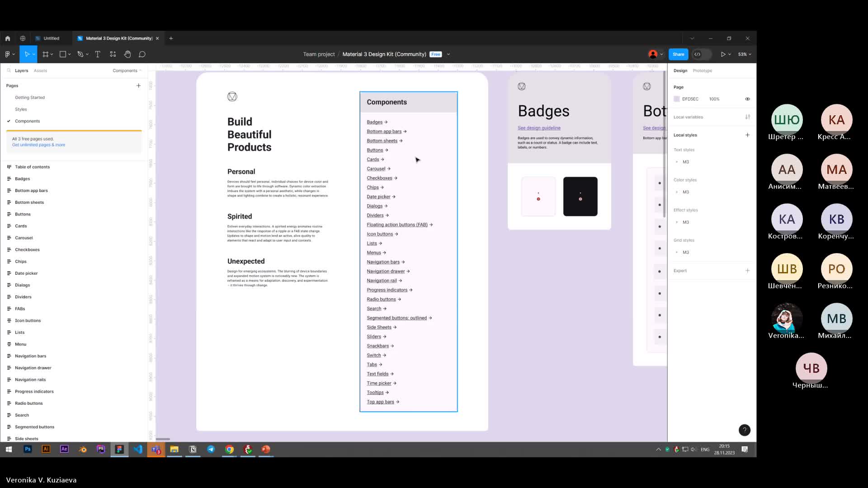Toggle page background visibility eye
This screenshot has height=488, width=868.
tap(747, 99)
